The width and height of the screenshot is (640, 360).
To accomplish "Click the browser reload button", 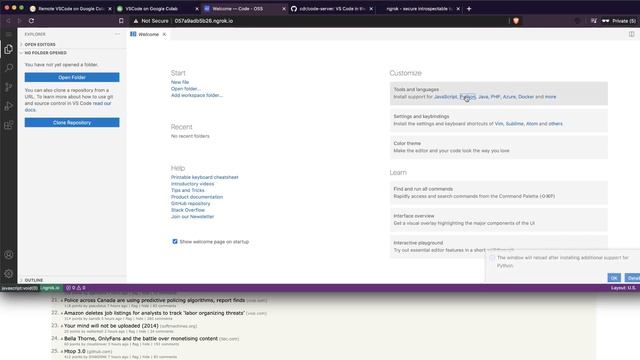I will pyautogui.click(x=31, y=20).
